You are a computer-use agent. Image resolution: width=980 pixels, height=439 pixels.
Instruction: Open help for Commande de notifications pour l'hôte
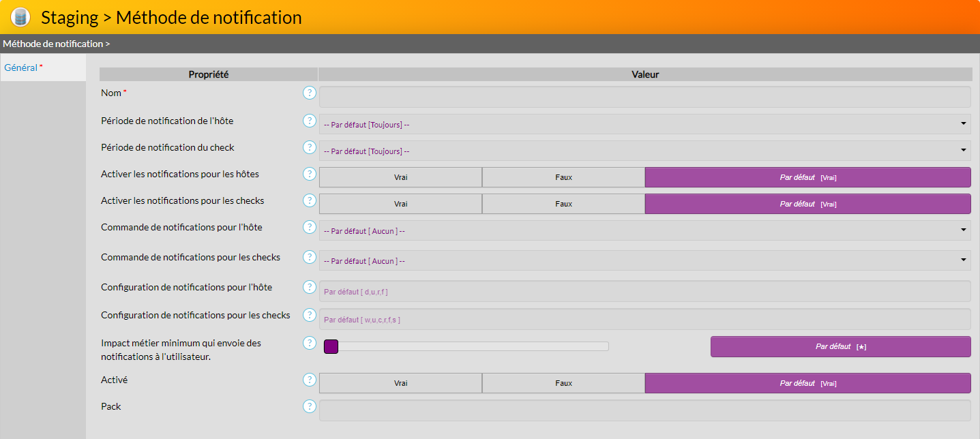tap(310, 227)
